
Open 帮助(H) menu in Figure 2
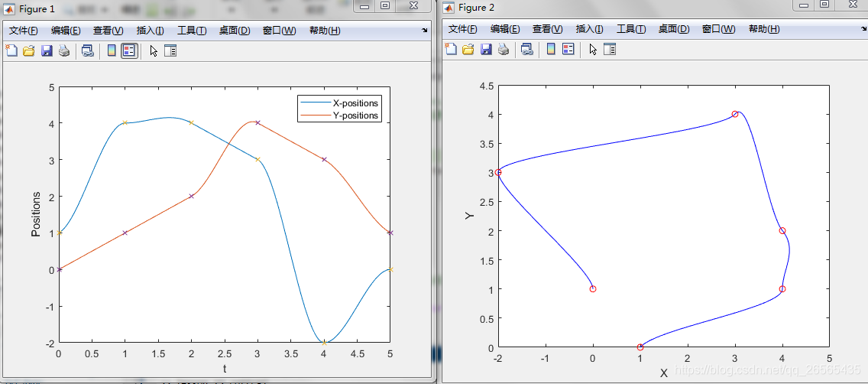pos(765,29)
